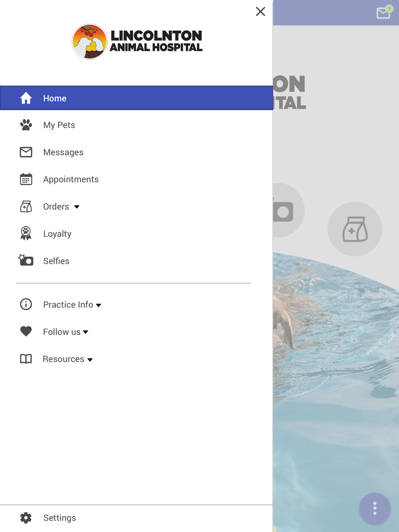The height and width of the screenshot is (532, 399).
Task: Click the Selfies camera star icon
Action: tap(26, 260)
